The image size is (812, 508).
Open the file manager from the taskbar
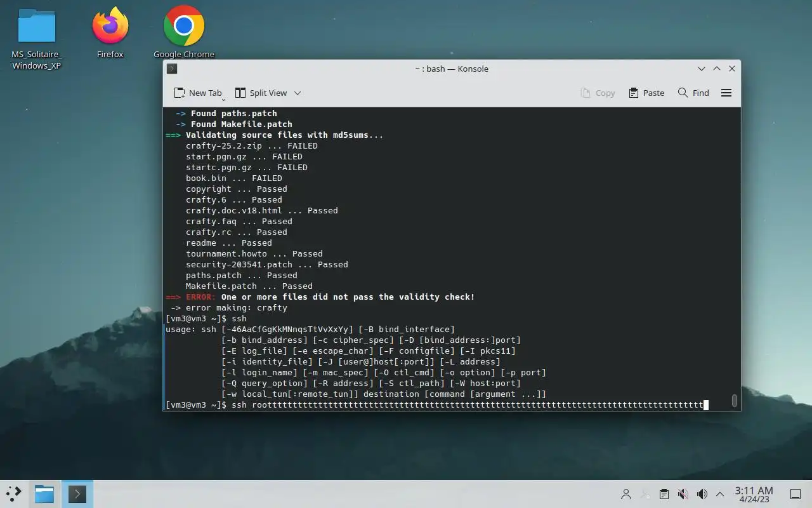44,493
